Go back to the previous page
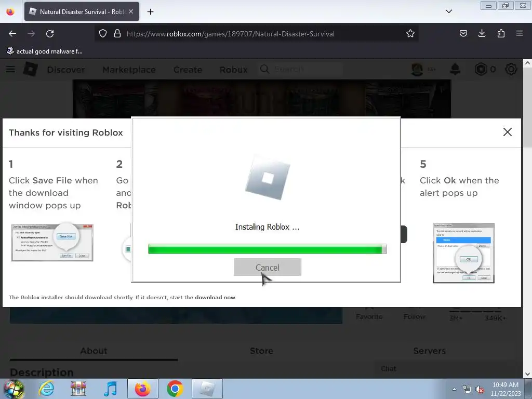532x399 pixels. coord(12,34)
